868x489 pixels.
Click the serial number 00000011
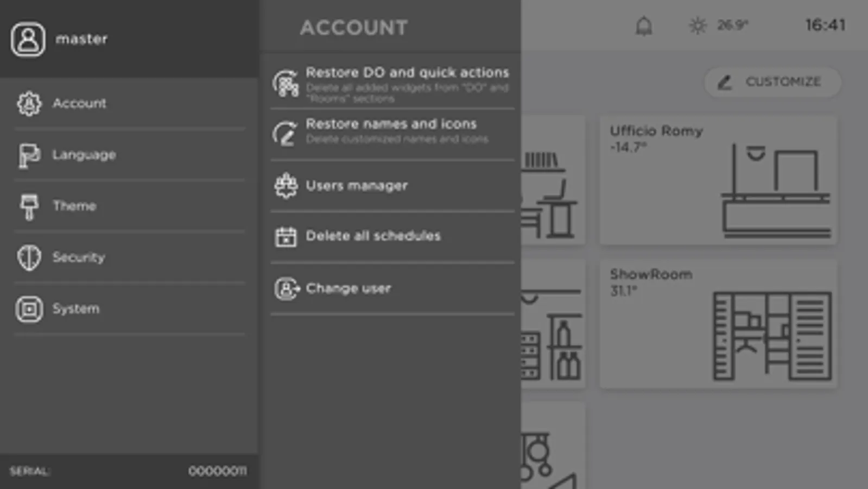click(217, 471)
